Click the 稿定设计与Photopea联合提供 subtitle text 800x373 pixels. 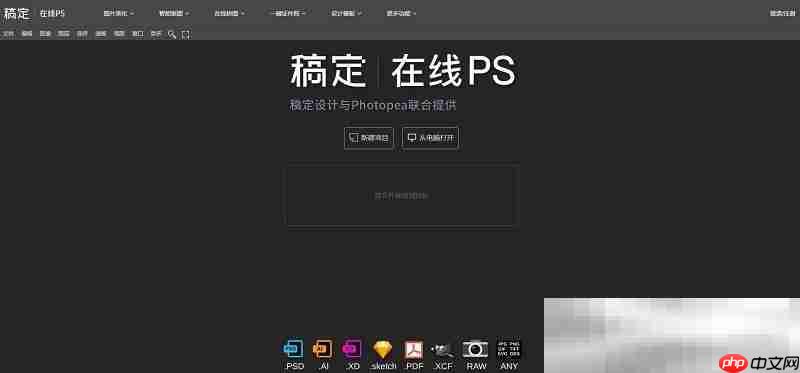[373, 106]
